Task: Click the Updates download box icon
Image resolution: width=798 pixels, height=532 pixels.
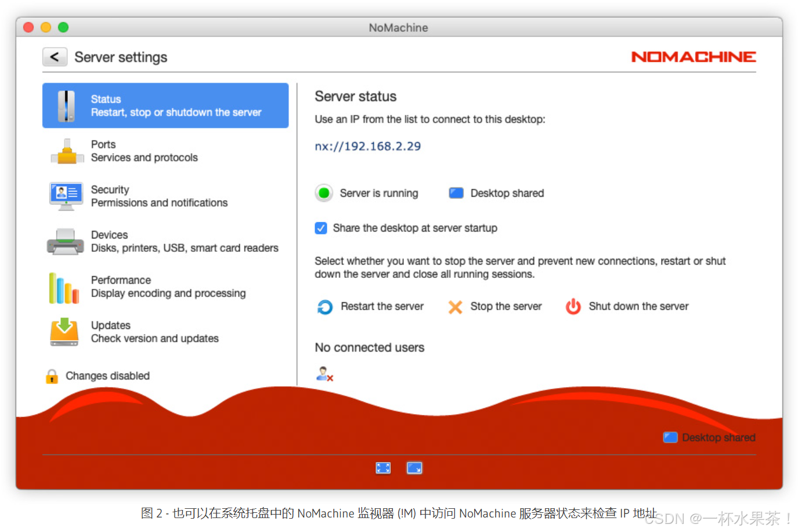Action: click(64, 332)
